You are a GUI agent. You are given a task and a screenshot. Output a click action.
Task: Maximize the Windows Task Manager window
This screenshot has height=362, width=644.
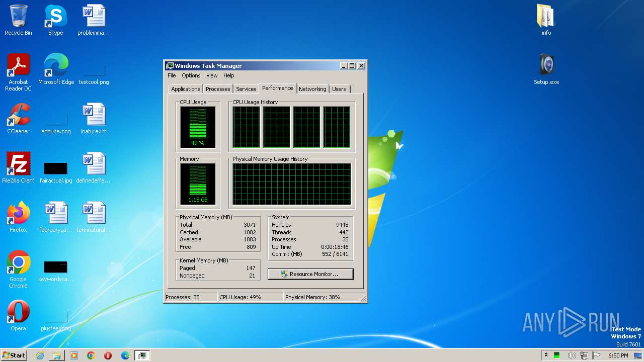pos(352,66)
